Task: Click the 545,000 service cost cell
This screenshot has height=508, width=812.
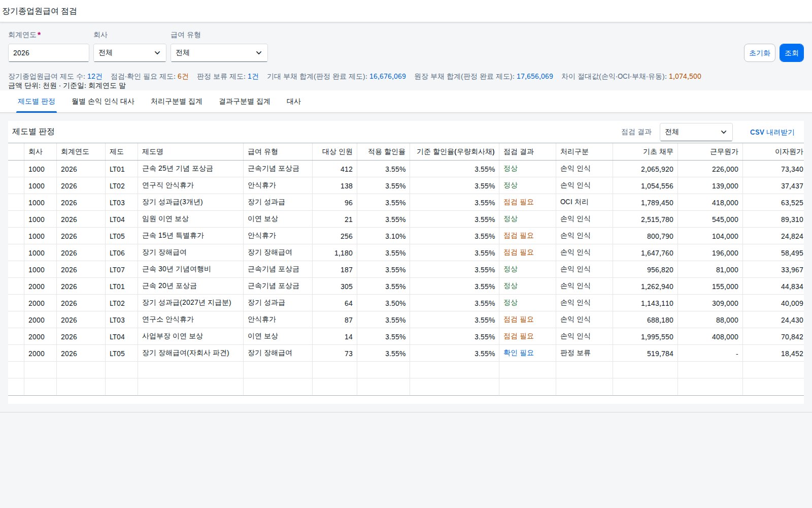Action: [x=710, y=219]
